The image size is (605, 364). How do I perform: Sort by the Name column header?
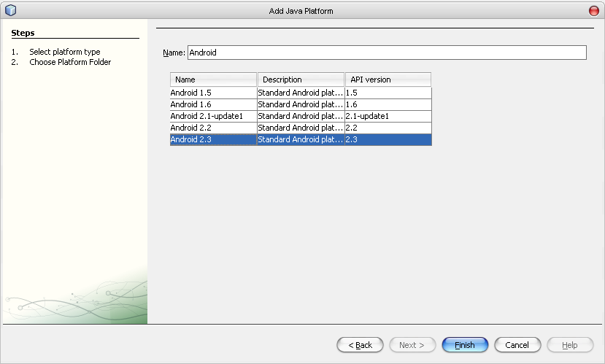pos(213,80)
